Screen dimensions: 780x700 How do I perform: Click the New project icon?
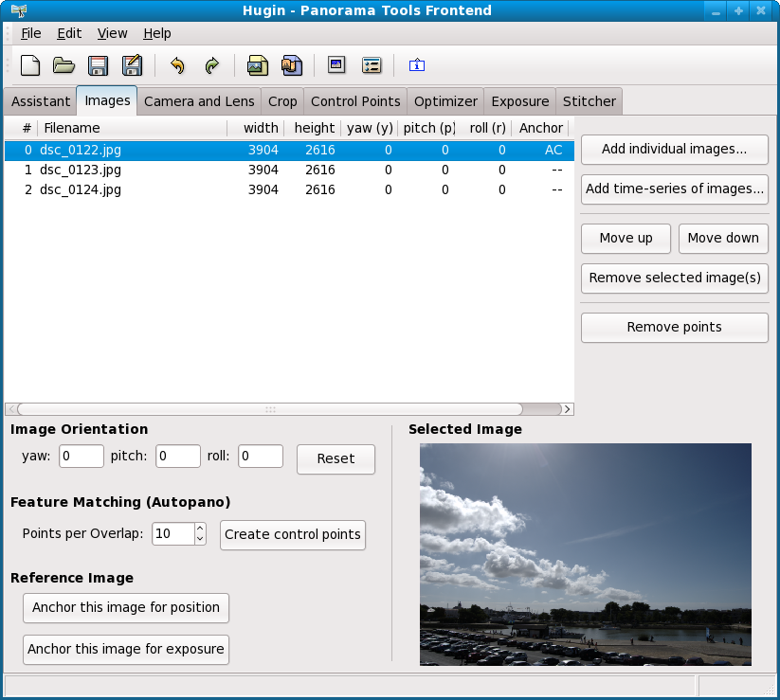[x=31, y=65]
